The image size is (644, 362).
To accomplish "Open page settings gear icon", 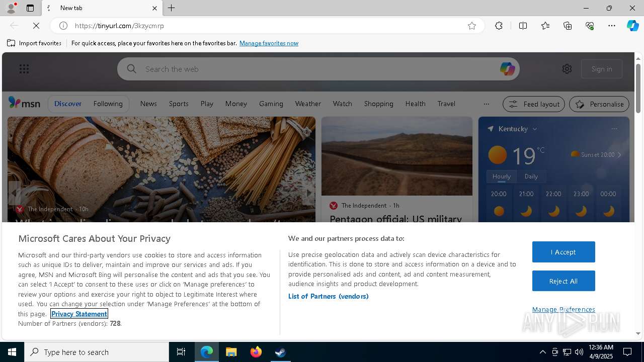I will pos(567,69).
